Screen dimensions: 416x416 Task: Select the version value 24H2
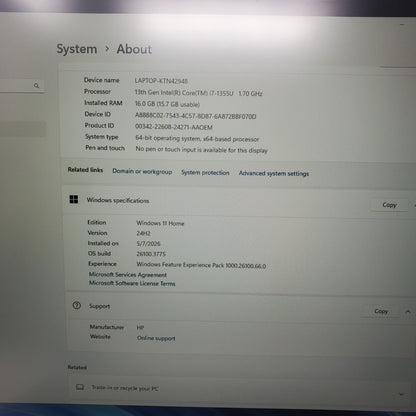(143, 233)
